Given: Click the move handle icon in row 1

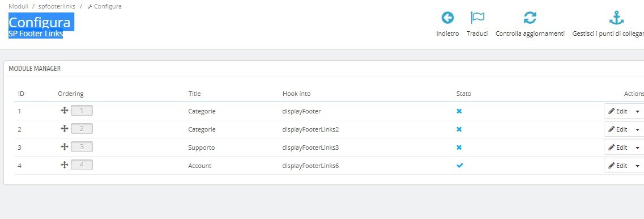Looking at the screenshot, I should pos(65,110).
